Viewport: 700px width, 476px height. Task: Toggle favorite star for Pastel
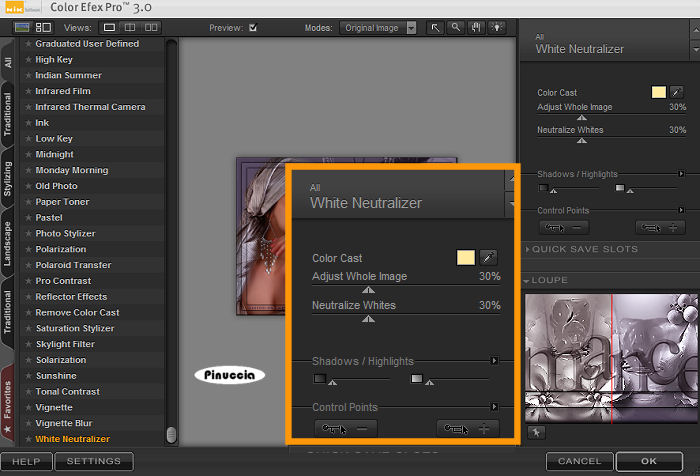29,217
